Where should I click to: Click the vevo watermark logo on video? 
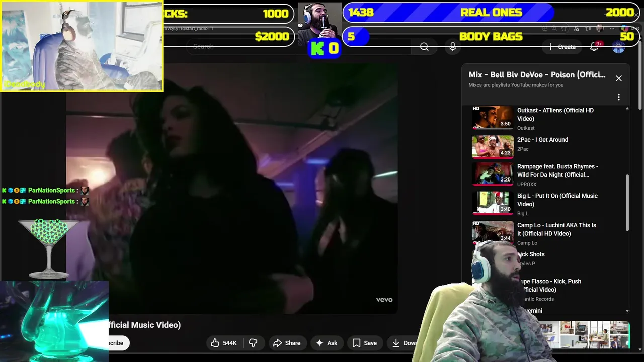(x=384, y=300)
